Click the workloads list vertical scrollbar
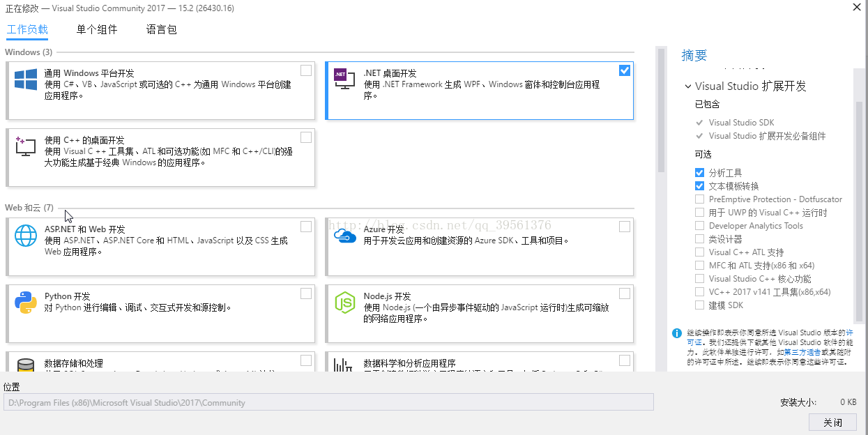Image resolution: width=868 pixels, height=435 pixels. (x=661, y=109)
